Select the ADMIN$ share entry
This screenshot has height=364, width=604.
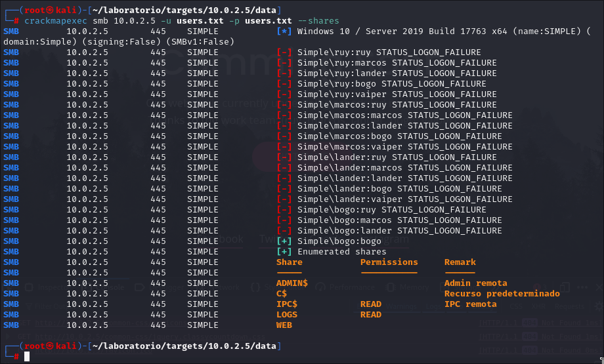tap(291, 283)
